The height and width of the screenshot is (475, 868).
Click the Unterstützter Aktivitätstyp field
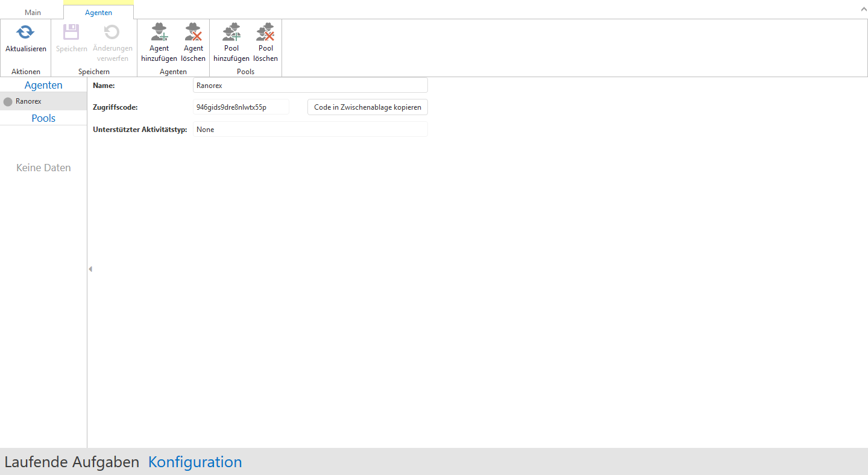pos(310,130)
